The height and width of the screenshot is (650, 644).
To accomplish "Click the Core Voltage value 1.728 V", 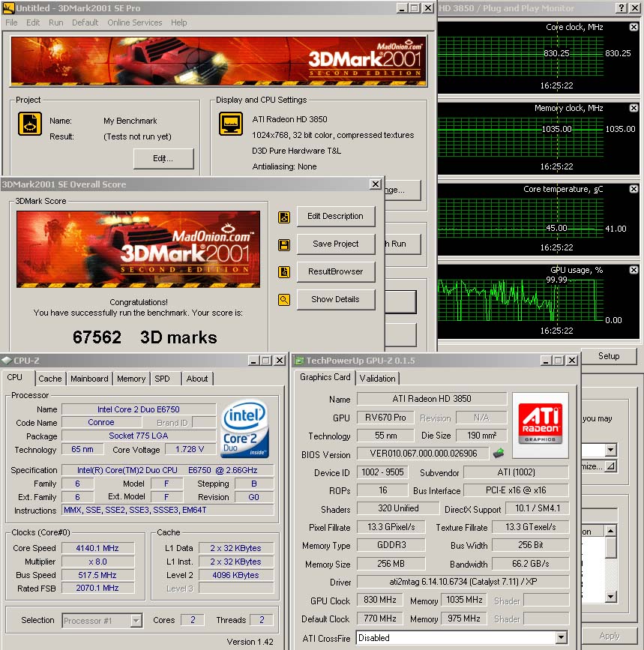I will (x=190, y=449).
